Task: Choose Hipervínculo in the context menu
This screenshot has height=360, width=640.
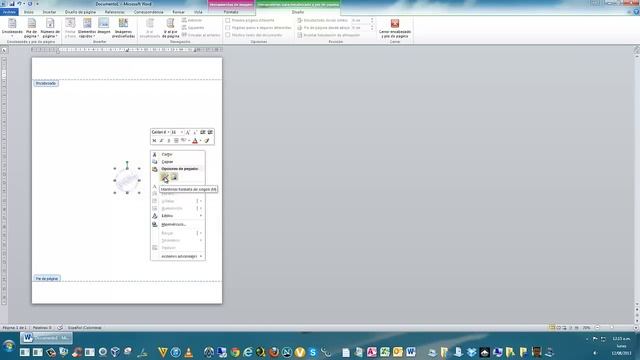Action: coord(178,224)
